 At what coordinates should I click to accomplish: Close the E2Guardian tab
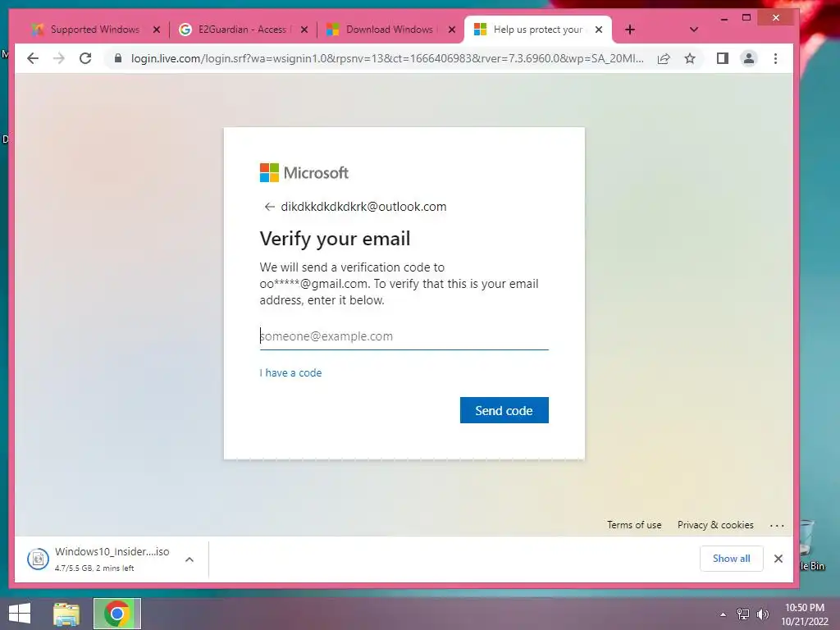click(304, 30)
